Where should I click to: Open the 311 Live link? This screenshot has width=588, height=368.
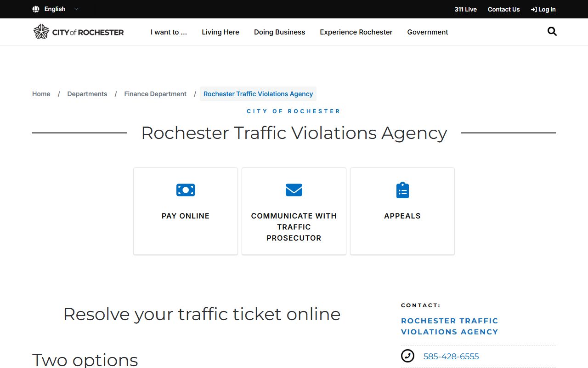point(465,9)
